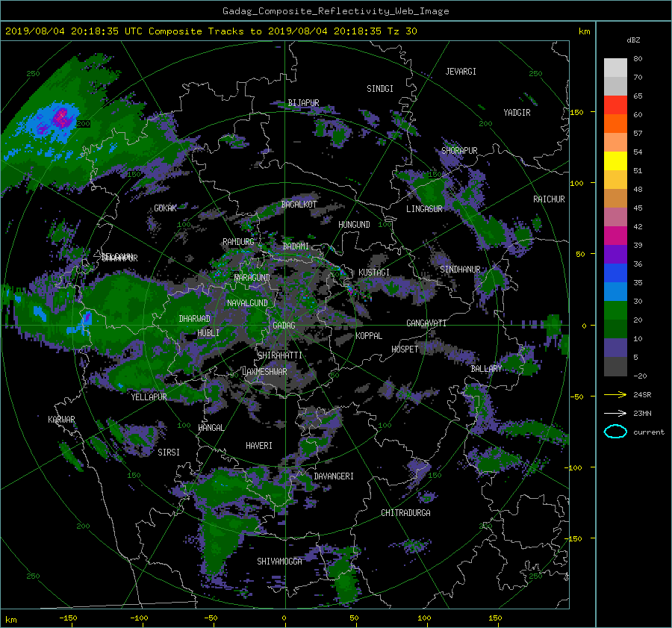672x628 pixels.
Task: Select the KUSTAGI label
Action: [374, 273]
